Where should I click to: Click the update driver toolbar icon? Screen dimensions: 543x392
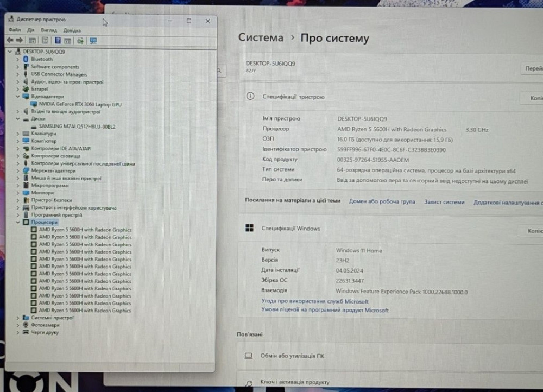pos(80,40)
